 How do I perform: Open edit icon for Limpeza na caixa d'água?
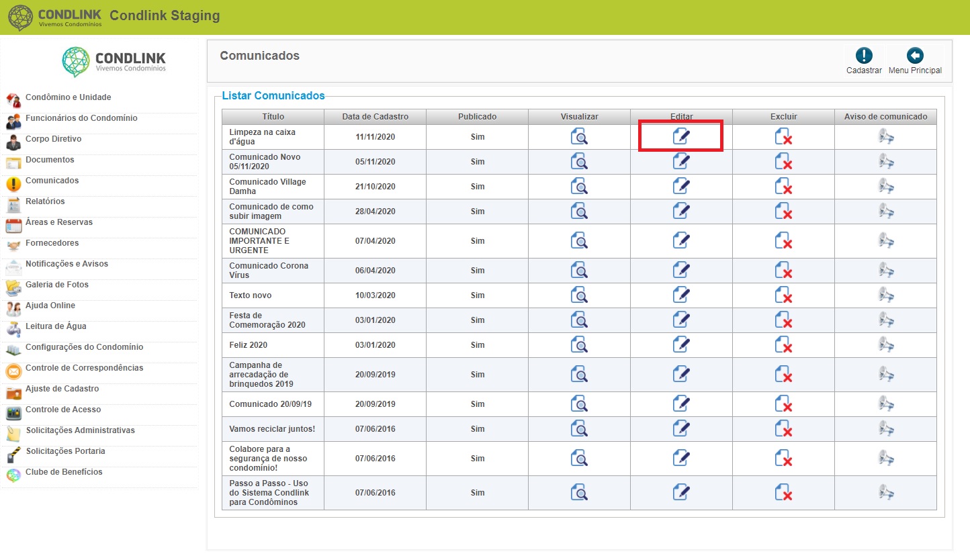pyautogui.click(x=681, y=136)
